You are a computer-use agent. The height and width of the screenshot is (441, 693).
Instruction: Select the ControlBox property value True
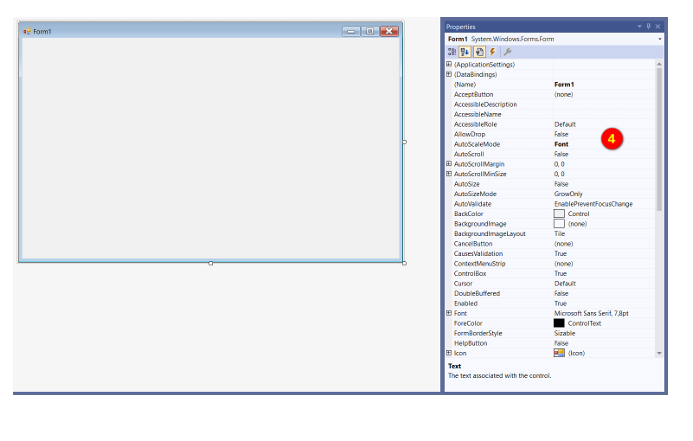[x=560, y=273]
